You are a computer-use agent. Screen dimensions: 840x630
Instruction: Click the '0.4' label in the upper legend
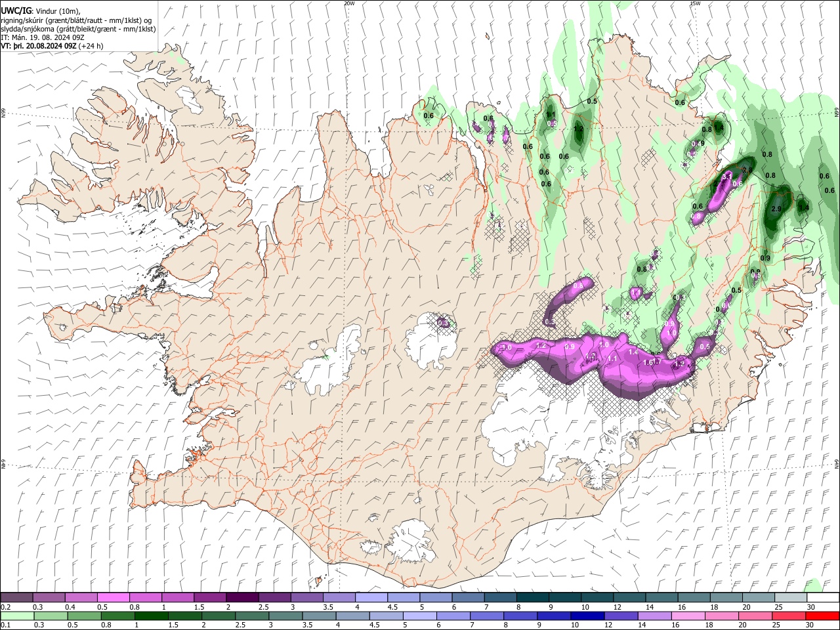point(70,607)
